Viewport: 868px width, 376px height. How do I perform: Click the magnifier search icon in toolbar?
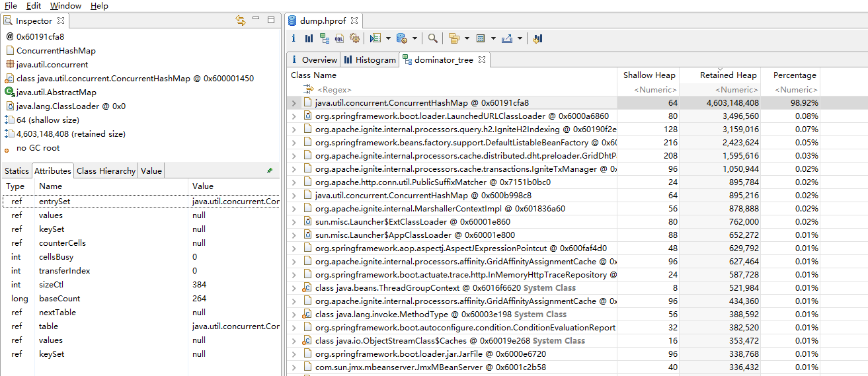click(432, 39)
